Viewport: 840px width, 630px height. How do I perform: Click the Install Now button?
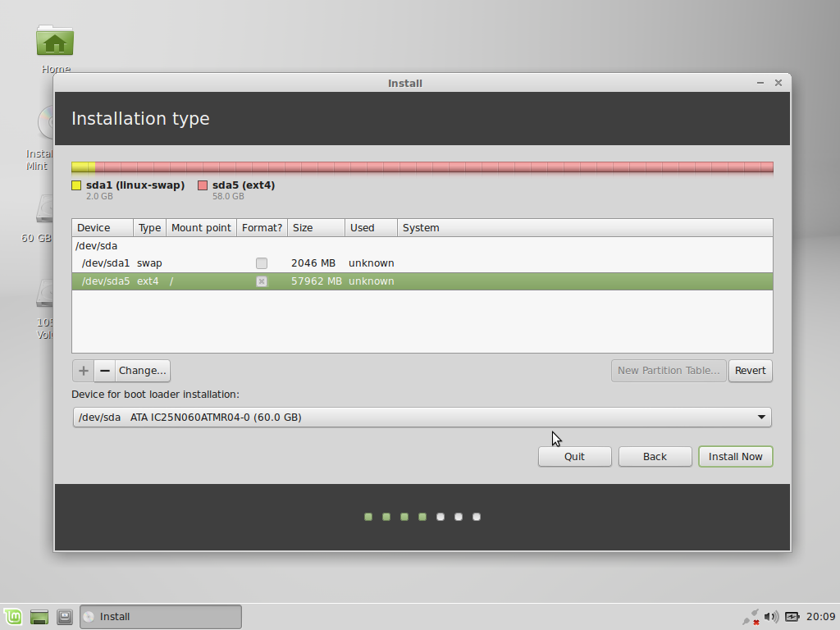click(x=736, y=456)
